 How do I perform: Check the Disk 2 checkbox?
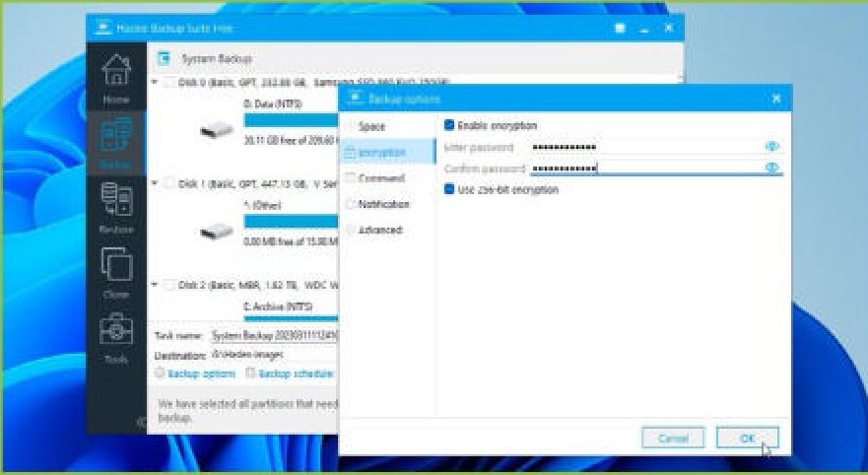(168, 285)
